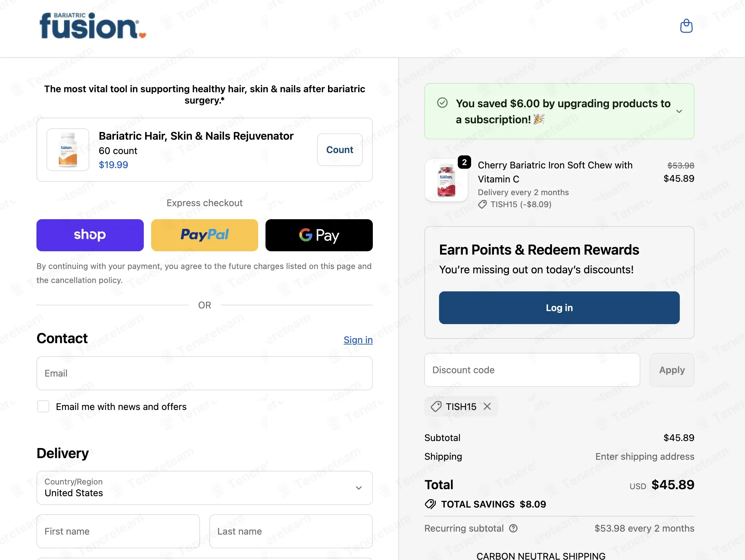This screenshot has width=745, height=560.
Task: Click the Cherry Iron Soft Chew thumbnail
Action: pos(446,180)
